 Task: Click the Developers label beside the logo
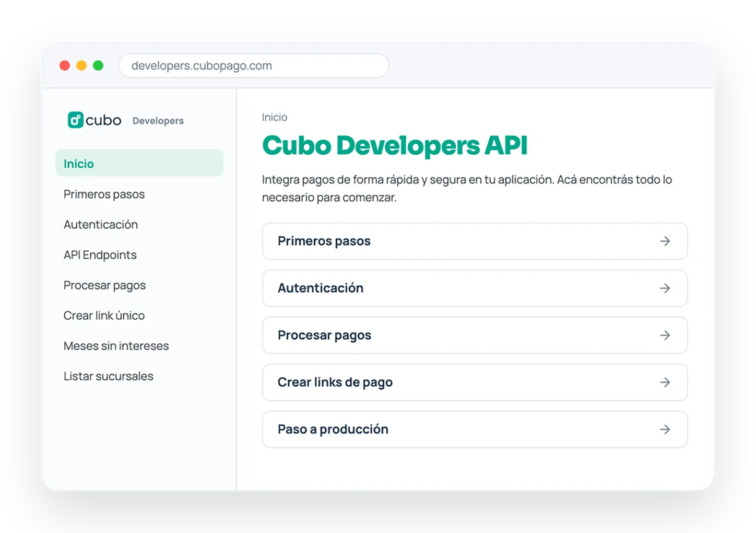[158, 121]
